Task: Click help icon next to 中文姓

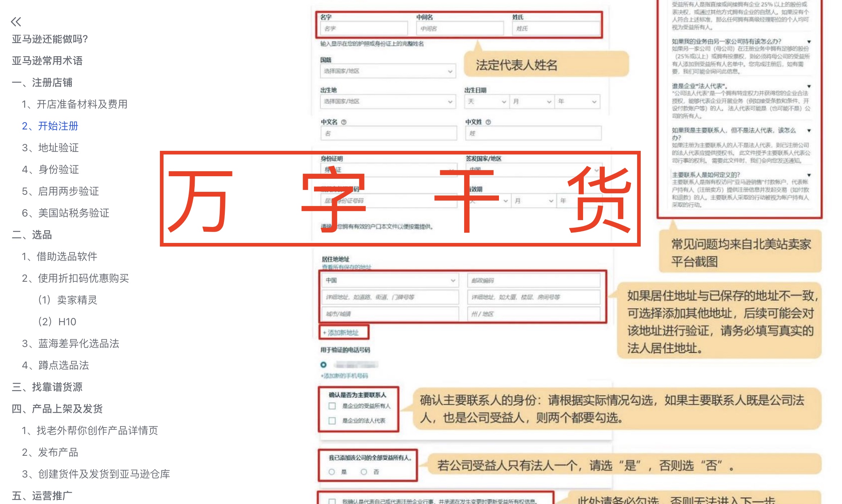Action: [x=488, y=122]
